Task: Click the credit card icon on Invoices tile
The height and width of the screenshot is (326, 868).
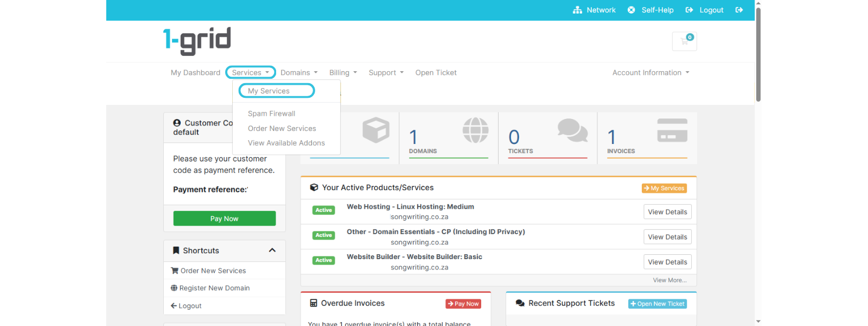Action: pos(672,130)
